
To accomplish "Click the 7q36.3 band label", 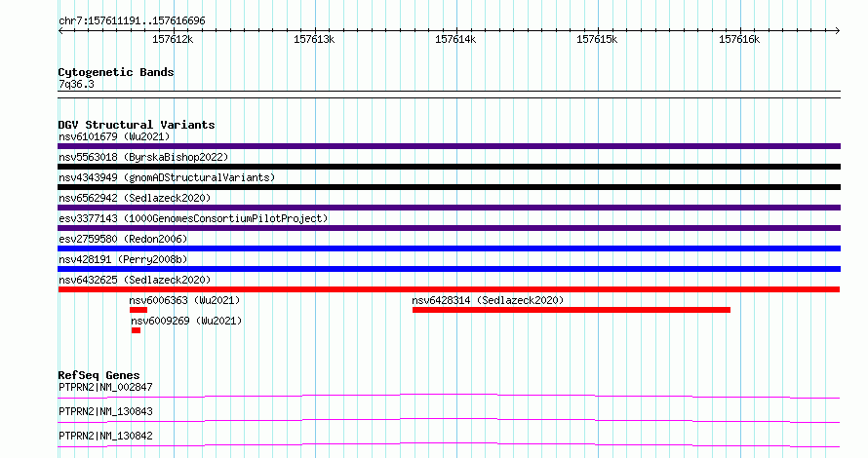I will (76, 84).
